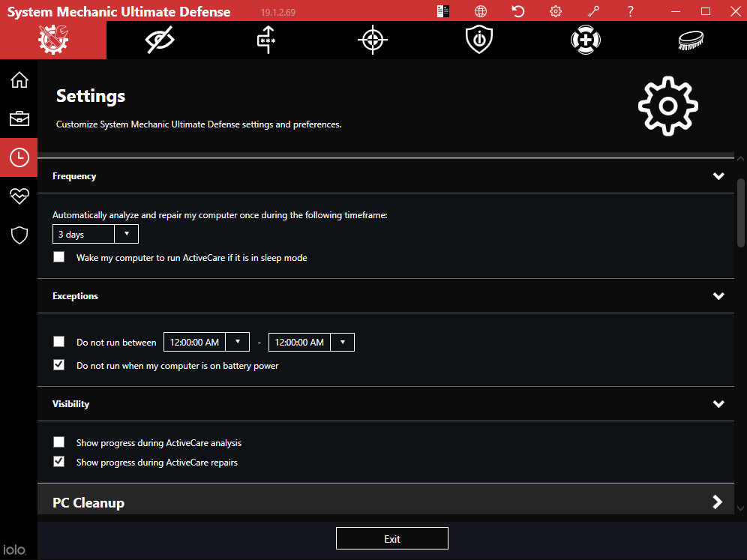The height and width of the screenshot is (560, 747).
Task: Click the vertical scrollbar thumb
Action: [741, 213]
